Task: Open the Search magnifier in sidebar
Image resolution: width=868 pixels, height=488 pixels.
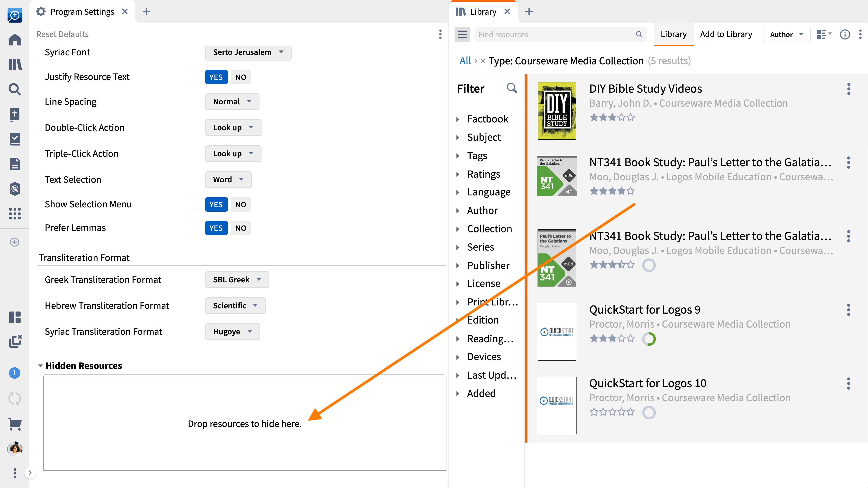Action: [15, 89]
